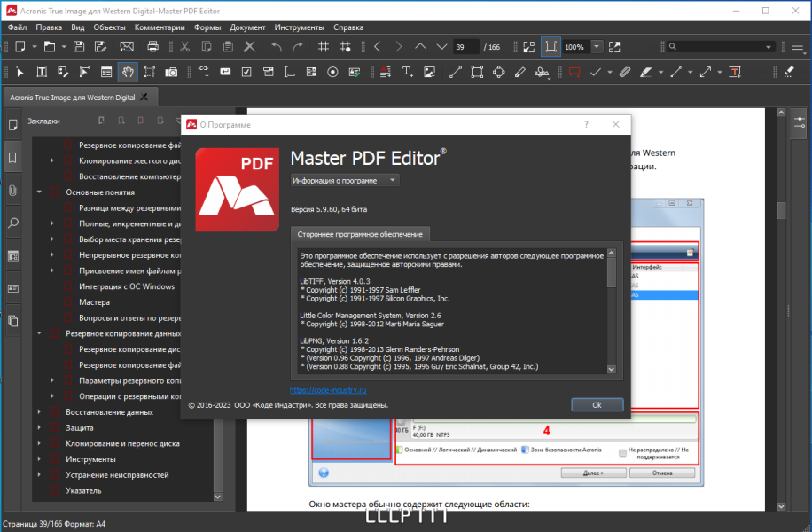Select the Hand tool

click(128, 72)
